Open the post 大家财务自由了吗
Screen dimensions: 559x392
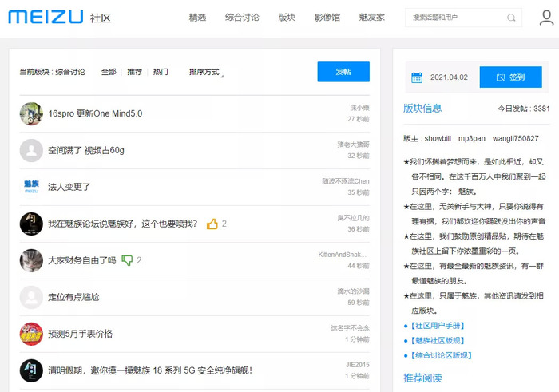82,260
